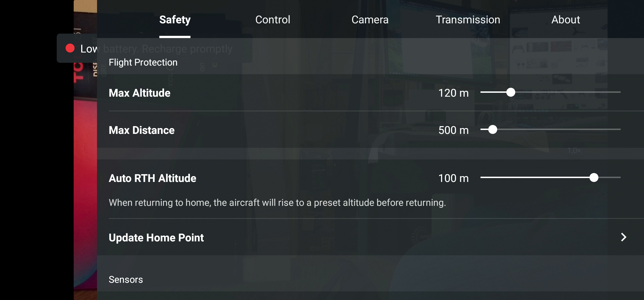Click the Auto RTH Altitude slider handle
Image resolution: width=644 pixels, height=300 pixels.
(x=594, y=177)
